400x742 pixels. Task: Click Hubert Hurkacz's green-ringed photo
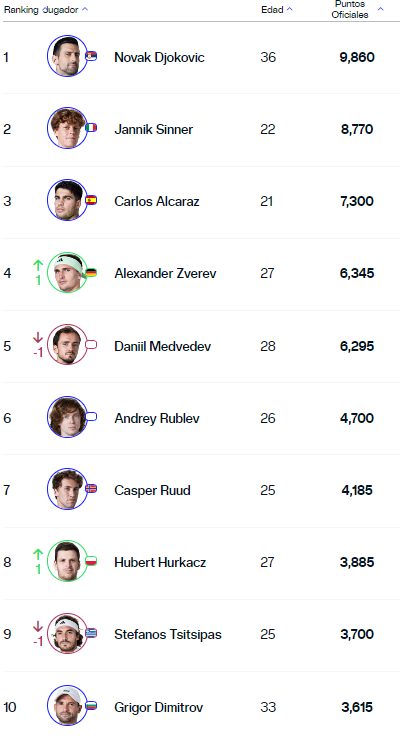67,561
